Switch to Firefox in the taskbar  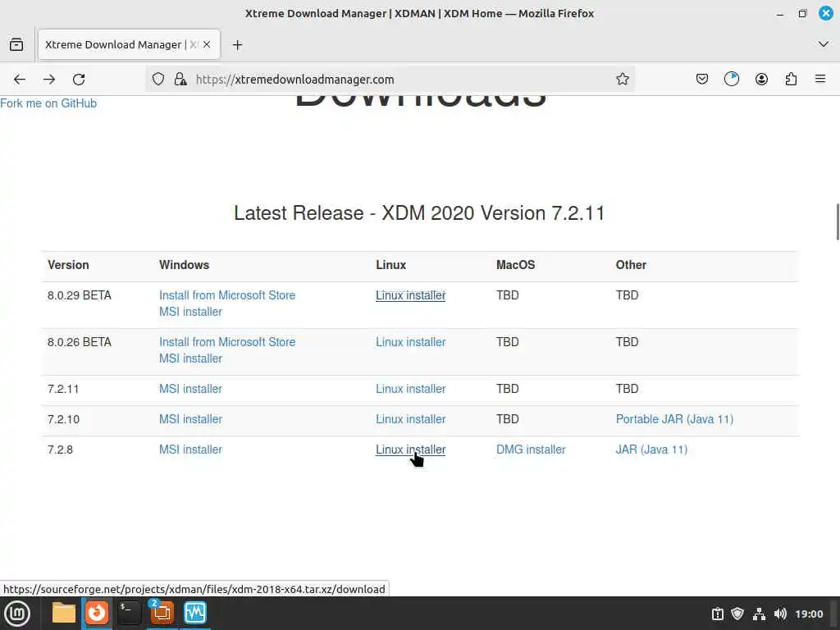(97, 613)
